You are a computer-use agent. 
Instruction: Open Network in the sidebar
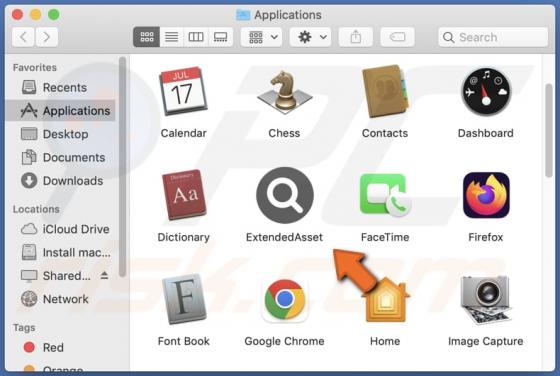pyautogui.click(x=61, y=299)
